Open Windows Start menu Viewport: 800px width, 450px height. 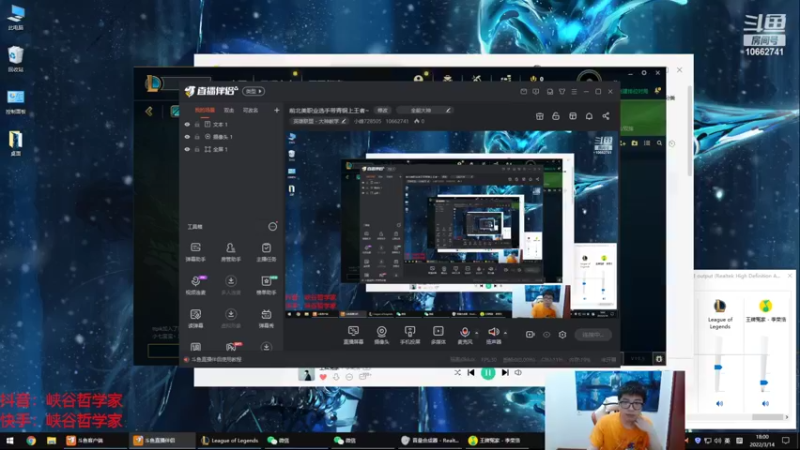[x=10, y=440]
